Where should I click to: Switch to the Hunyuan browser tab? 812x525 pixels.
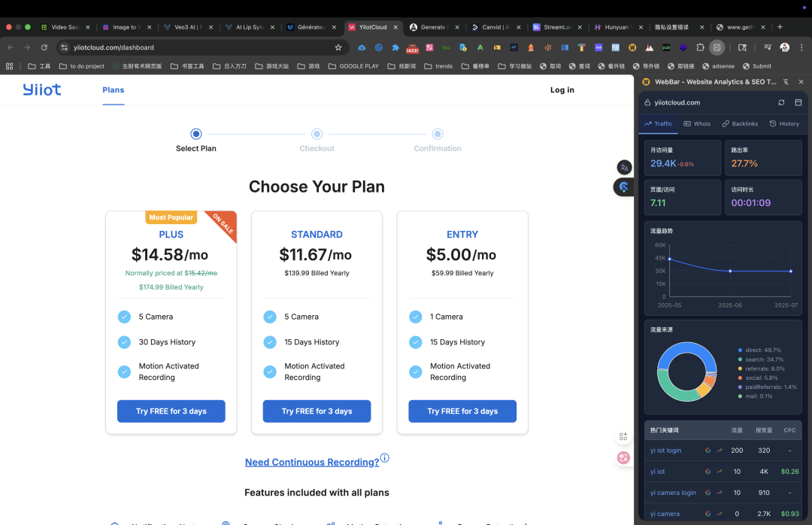coord(619,27)
